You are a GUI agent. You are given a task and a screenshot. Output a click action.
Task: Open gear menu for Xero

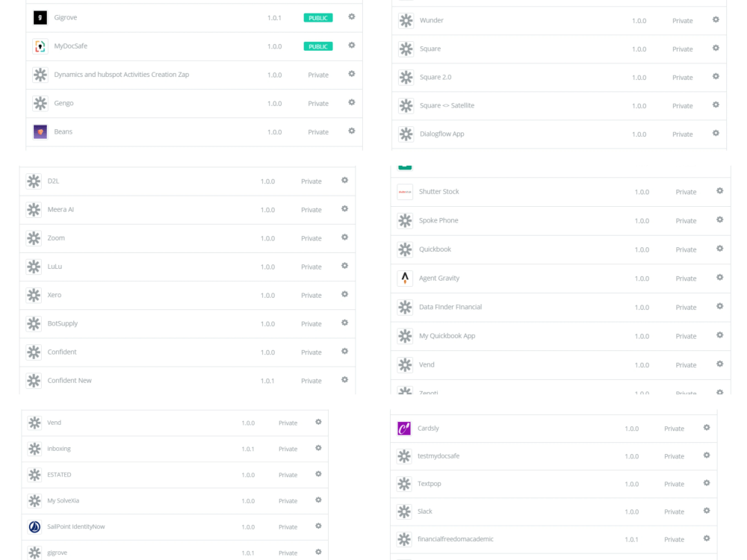pyautogui.click(x=344, y=294)
